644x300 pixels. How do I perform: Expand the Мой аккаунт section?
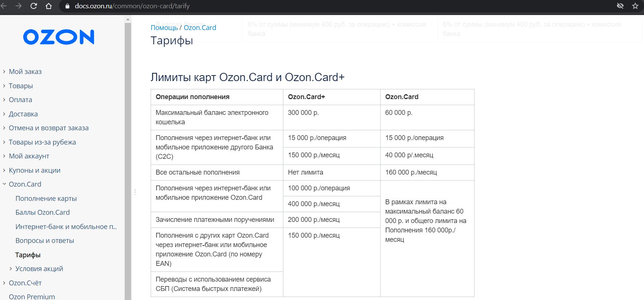point(4,156)
